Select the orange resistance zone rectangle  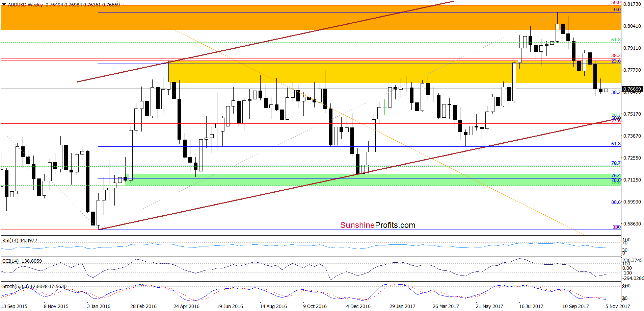click(x=311, y=17)
